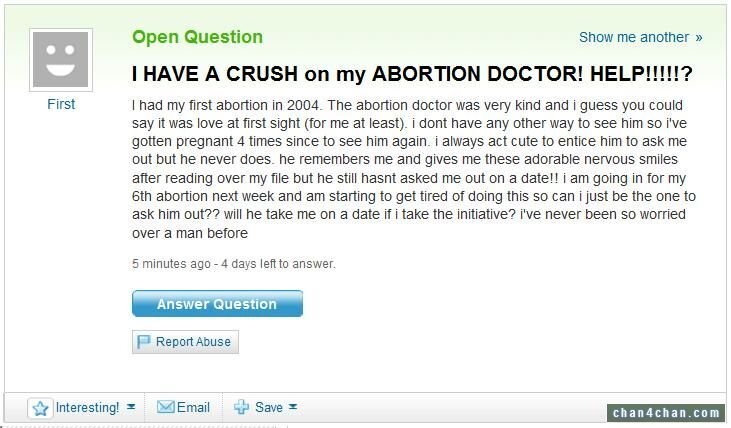Select the Save label in bottom bar

[x=269, y=407]
